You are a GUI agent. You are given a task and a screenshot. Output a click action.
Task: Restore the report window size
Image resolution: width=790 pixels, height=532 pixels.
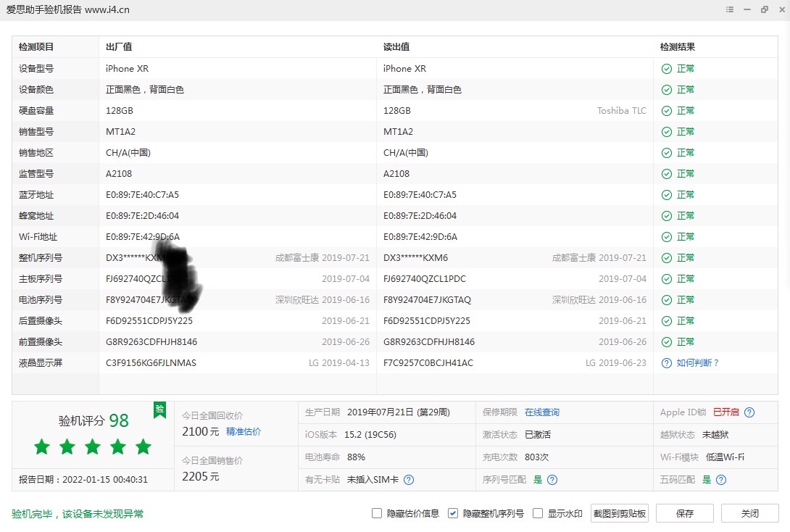coord(765,9)
